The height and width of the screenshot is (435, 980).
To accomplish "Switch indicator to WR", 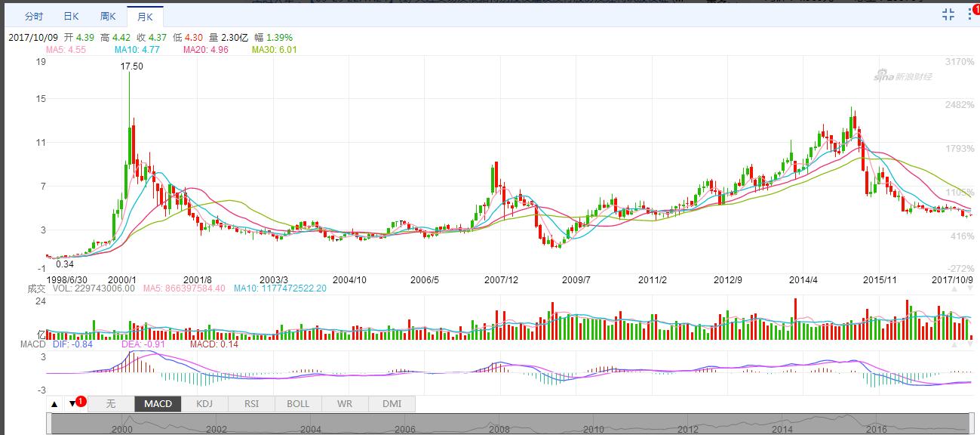I will coord(345,404).
